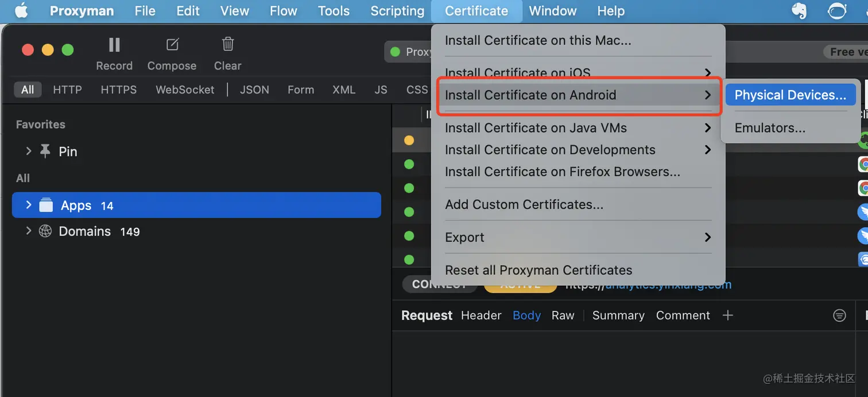Screen dimensions: 868x397
Task: Switch to the Raw request tab
Action: point(563,316)
